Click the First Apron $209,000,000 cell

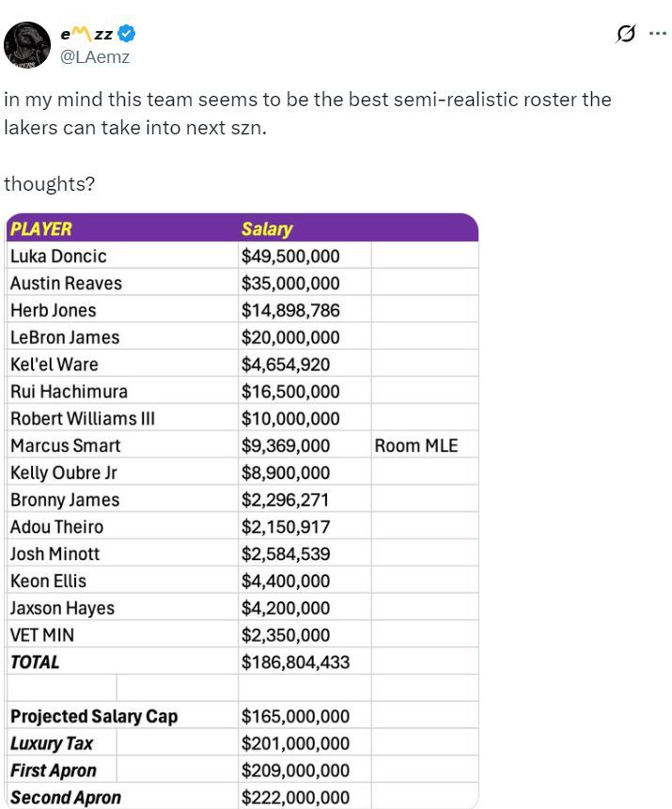tap(305, 770)
